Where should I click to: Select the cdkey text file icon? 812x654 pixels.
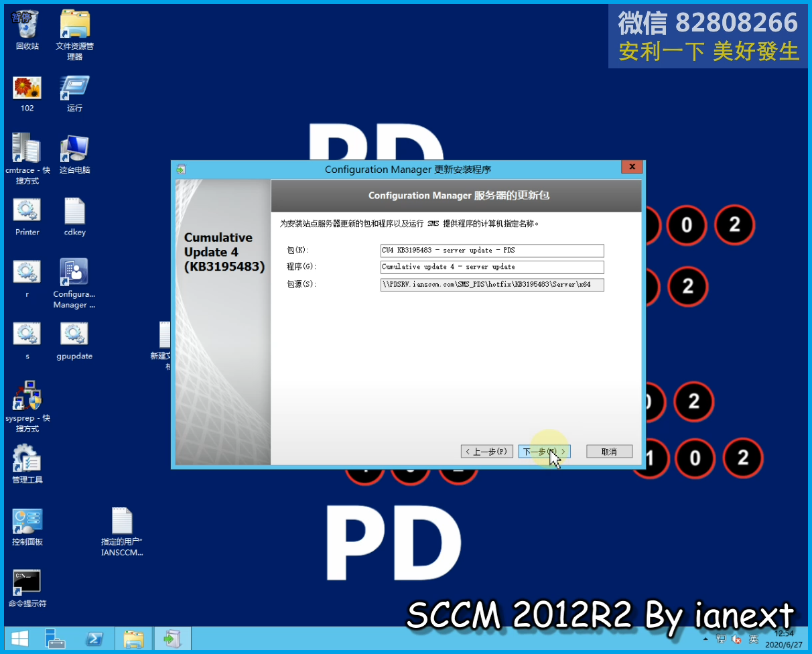coord(74,217)
